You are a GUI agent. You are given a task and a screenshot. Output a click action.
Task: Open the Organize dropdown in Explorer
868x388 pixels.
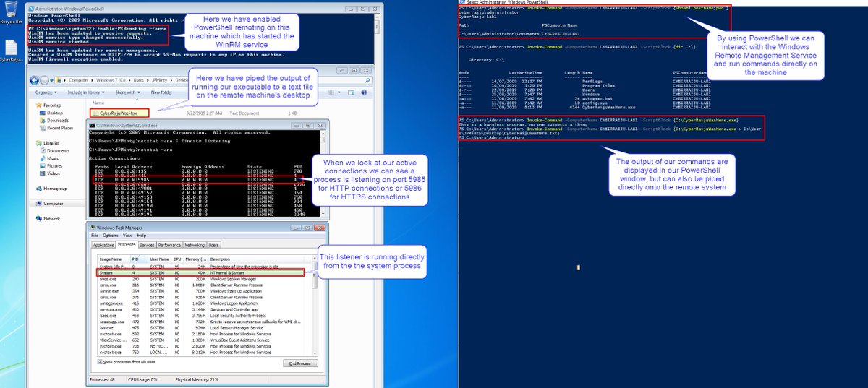(x=46, y=92)
